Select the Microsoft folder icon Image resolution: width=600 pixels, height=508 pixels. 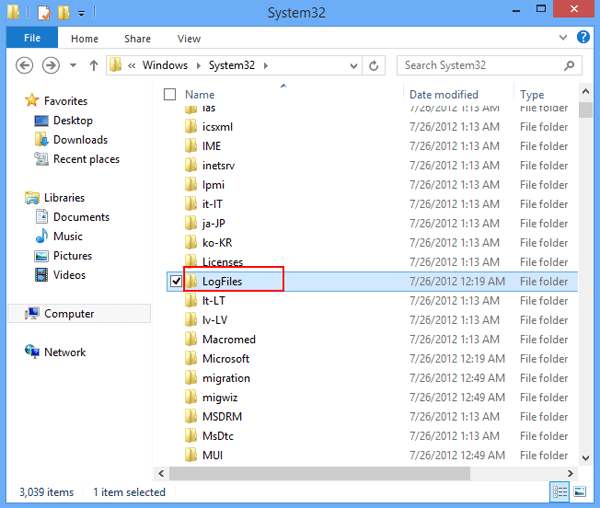point(191,358)
